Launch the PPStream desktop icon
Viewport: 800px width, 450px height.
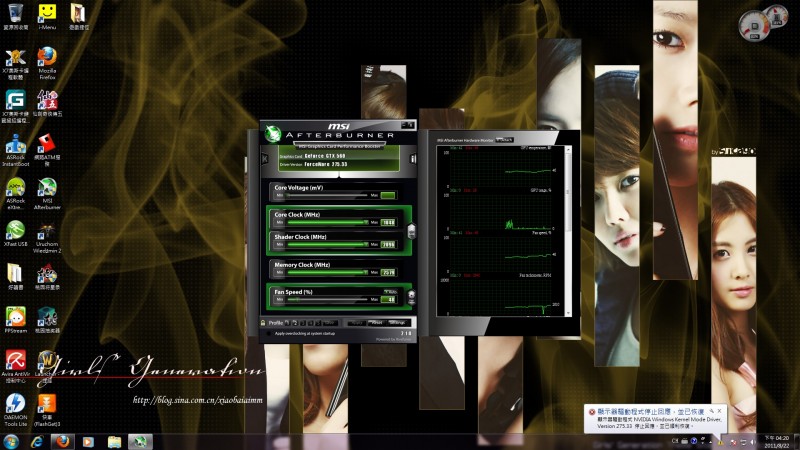[x=16, y=320]
